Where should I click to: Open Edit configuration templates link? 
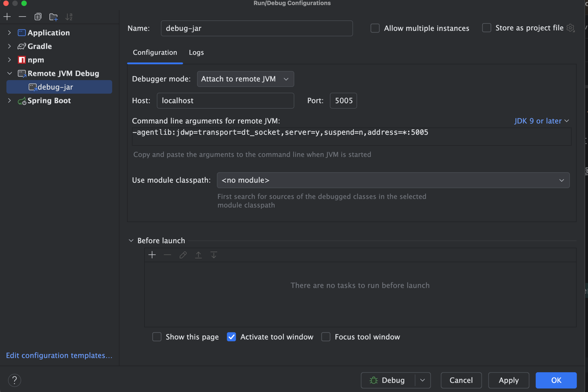[x=59, y=355]
